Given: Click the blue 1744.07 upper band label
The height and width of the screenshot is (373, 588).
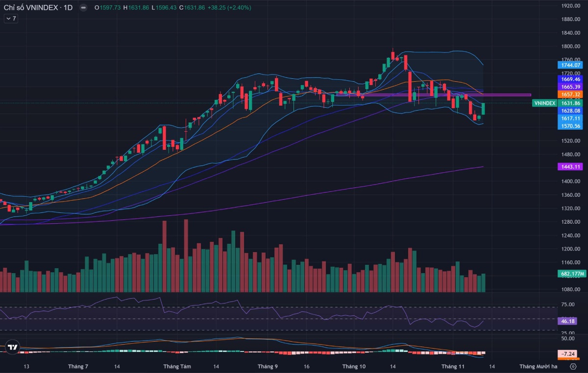Looking at the screenshot, I should (x=570, y=65).
